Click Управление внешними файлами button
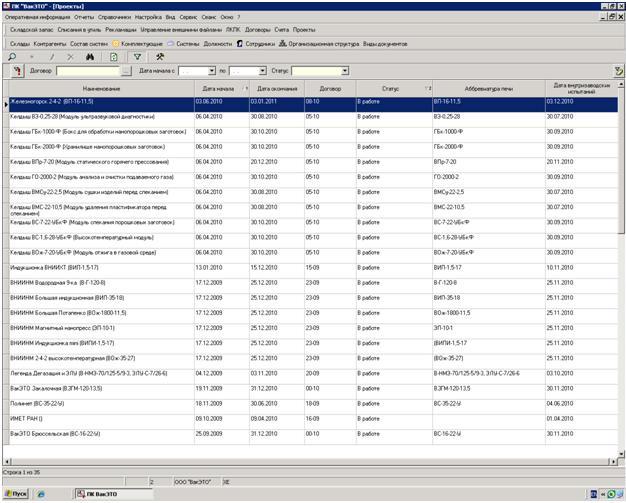626x503 pixels. (181, 30)
